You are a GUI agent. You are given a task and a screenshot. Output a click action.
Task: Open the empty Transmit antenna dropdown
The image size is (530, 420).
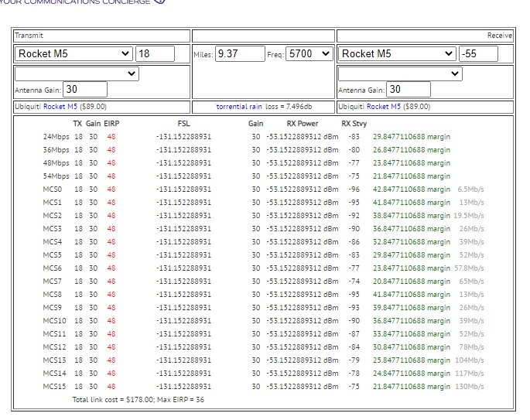pyautogui.click(x=77, y=73)
